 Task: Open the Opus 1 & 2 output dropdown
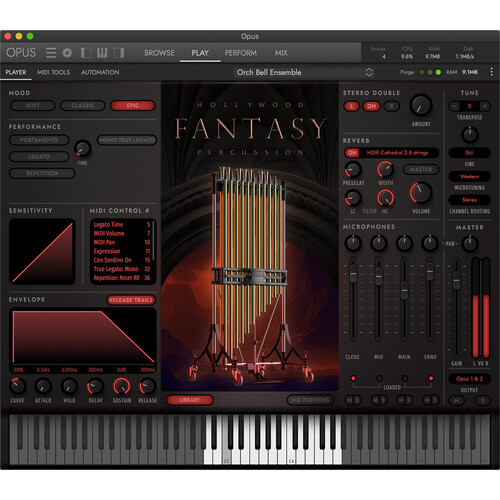point(469,379)
